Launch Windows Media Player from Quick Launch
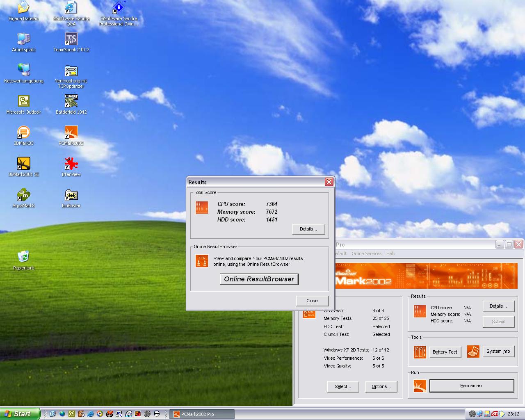Screen dimensions: 525x420 tap(100, 414)
